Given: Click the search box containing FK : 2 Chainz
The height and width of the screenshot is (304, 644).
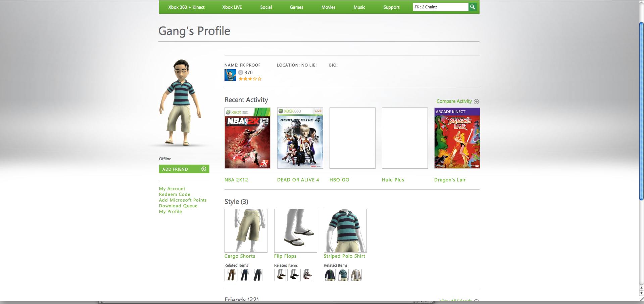Looking at the screenshot, I should pos(441,7).
